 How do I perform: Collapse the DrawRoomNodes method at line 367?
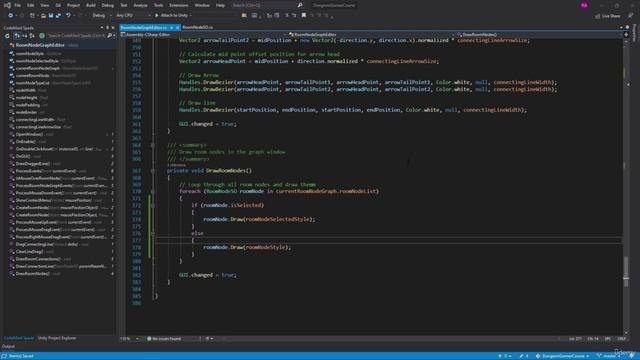pyautogui.click(x=153, y=171)
